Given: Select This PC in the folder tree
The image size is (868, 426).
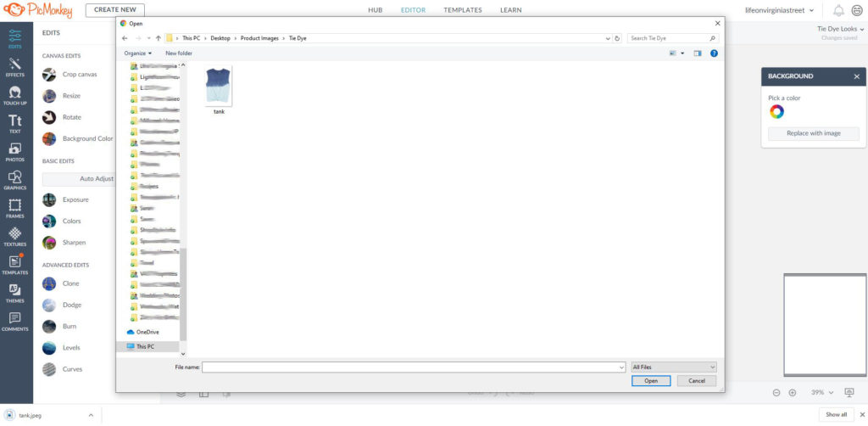Looking at the screenshot, I should (145, 346).
